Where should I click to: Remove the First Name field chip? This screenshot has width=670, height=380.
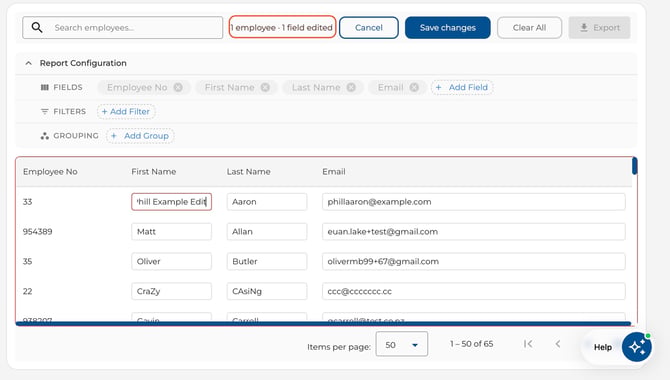[265, 87]
